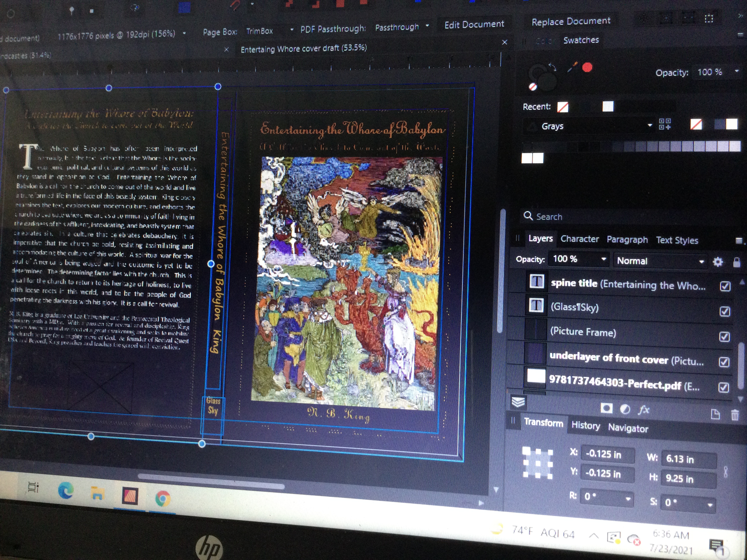747x560 pixels.
Task: Add a new layer page icon
Action: click(x=715, y=414)
